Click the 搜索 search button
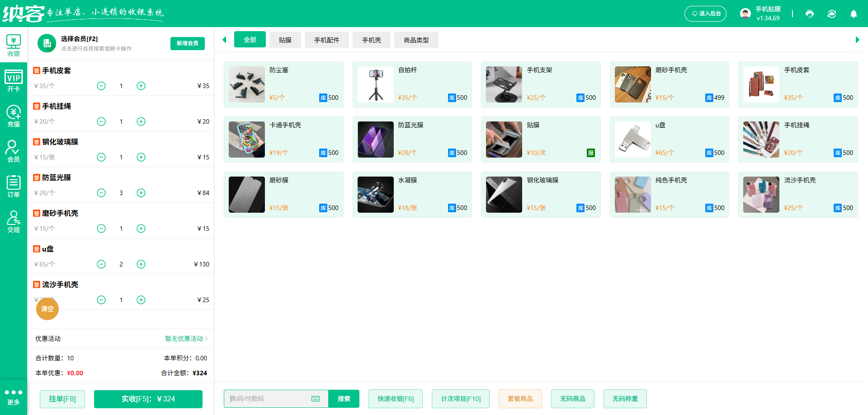The height and width of the screenshot is (415, 868). pyautogui.click(x=344, y=399)
